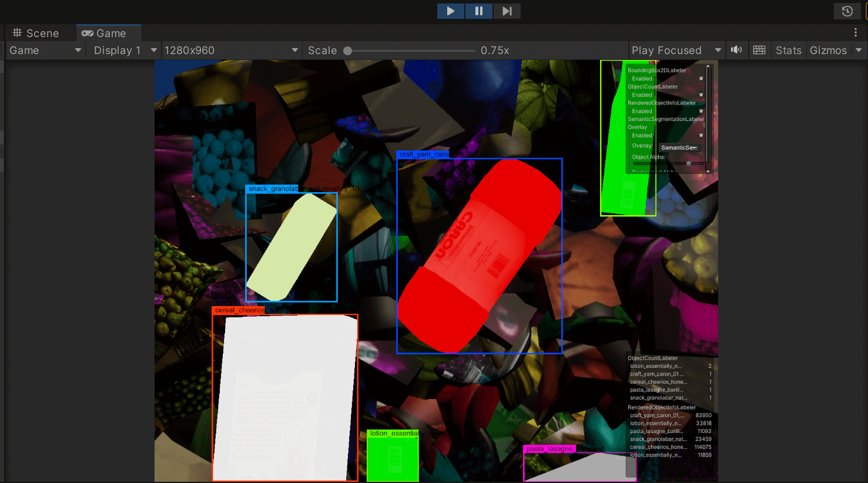The image size is (868, 483).
Task: Adjust the Scale slider handle
Action: point(348,51)
